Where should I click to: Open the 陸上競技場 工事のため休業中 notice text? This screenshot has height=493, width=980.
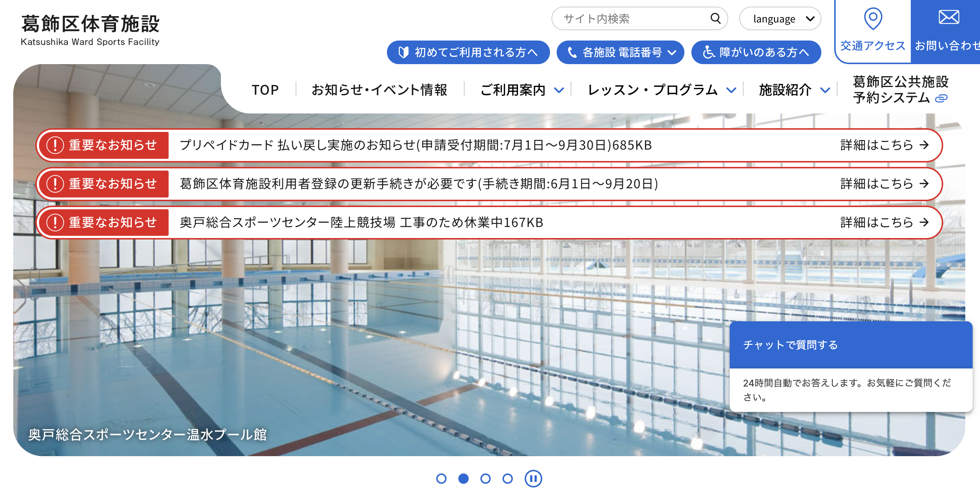(x=362, y=222)
